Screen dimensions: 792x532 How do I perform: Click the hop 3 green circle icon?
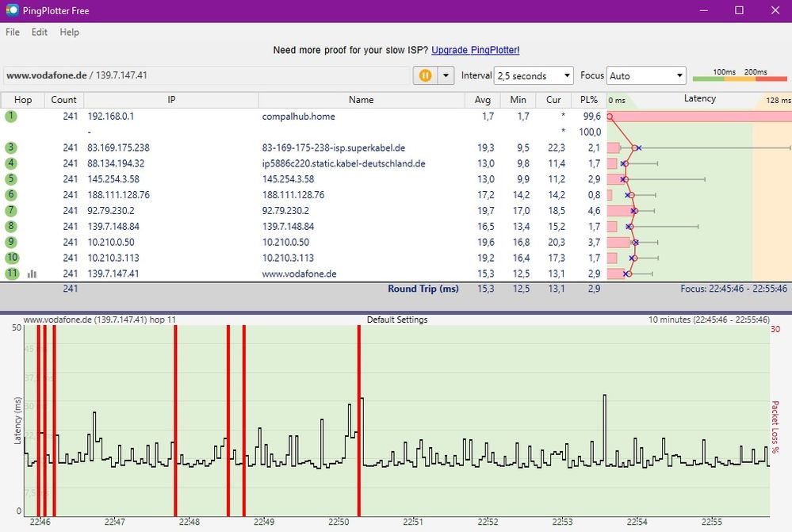pyautogui.click(x=11, y=147)
